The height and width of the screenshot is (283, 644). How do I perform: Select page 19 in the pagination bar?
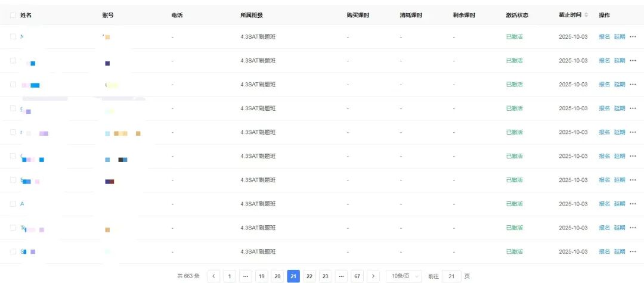(261, 276)
